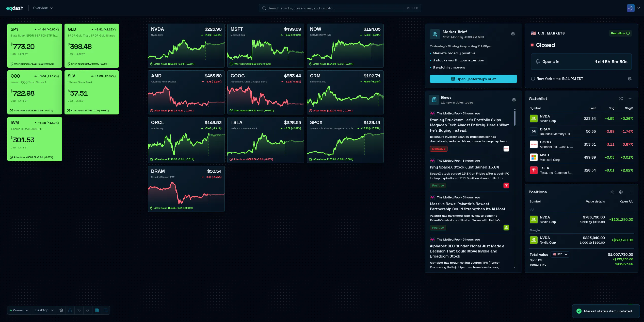Click Positive tag on SpaceX article
This screenshot has width=644, height=322.
click(438, 185)
